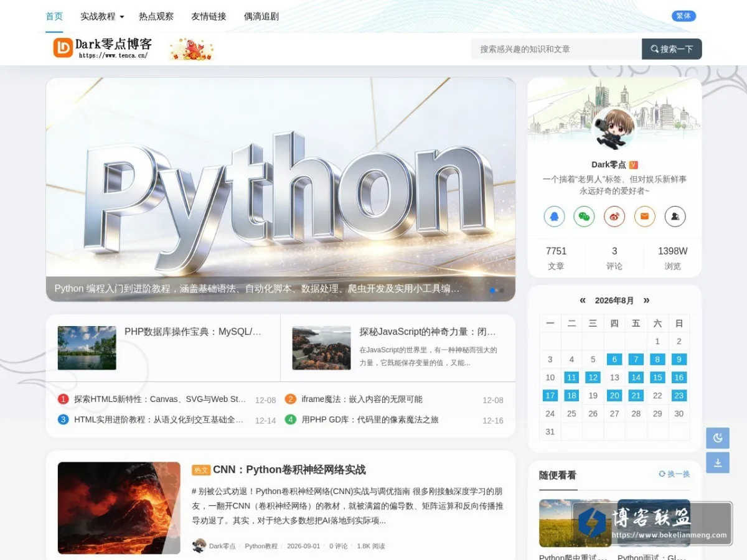The height and width of the screenshot is (560, 747).
Task: Click the Weibo contact icon
Action: pyautogui.click(x=614, y=217)
